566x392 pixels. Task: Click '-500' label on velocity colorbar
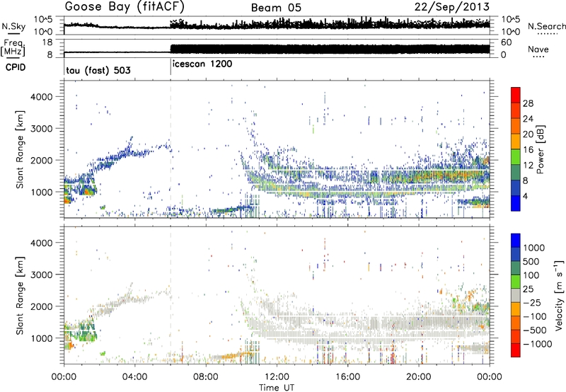tap(535, 330)
